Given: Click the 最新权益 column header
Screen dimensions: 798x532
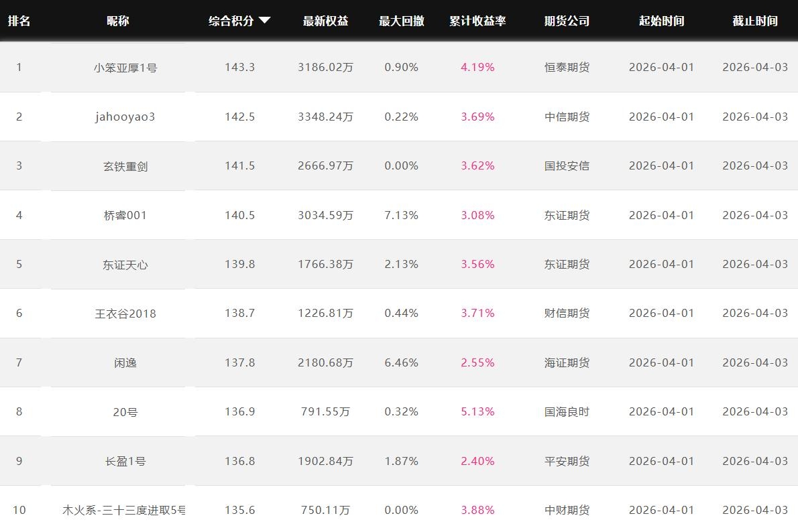Looking at the screenshot, I should (x=325, y=21).
